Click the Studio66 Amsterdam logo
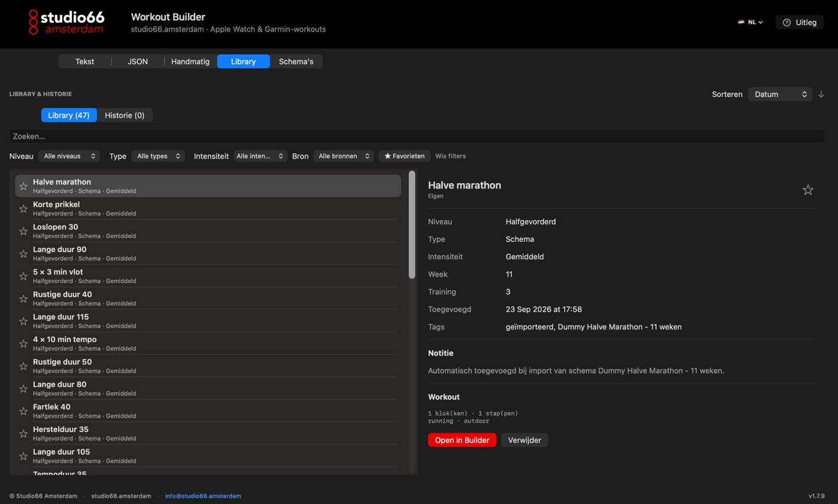The height and width of the screenshot is (504, 838). coord(66,22)
